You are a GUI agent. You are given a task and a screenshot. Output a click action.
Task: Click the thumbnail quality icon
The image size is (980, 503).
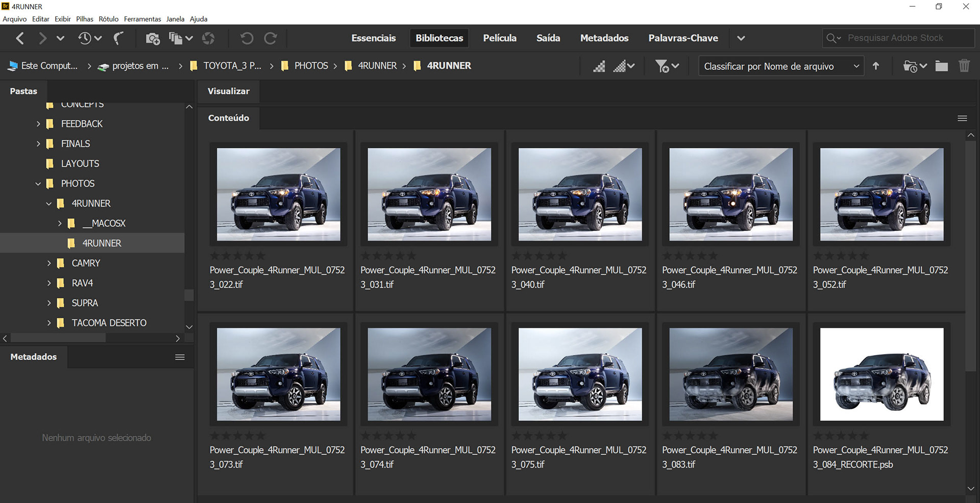[599, 66]
